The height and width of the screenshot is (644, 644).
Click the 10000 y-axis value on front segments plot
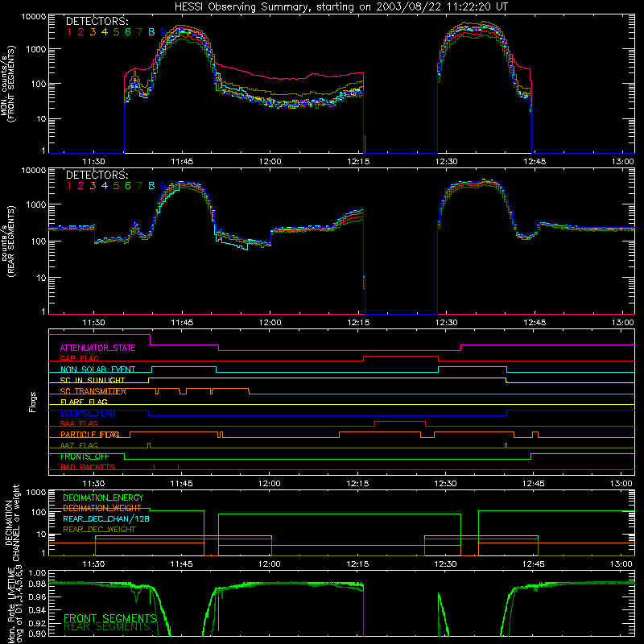click(33, 17)
